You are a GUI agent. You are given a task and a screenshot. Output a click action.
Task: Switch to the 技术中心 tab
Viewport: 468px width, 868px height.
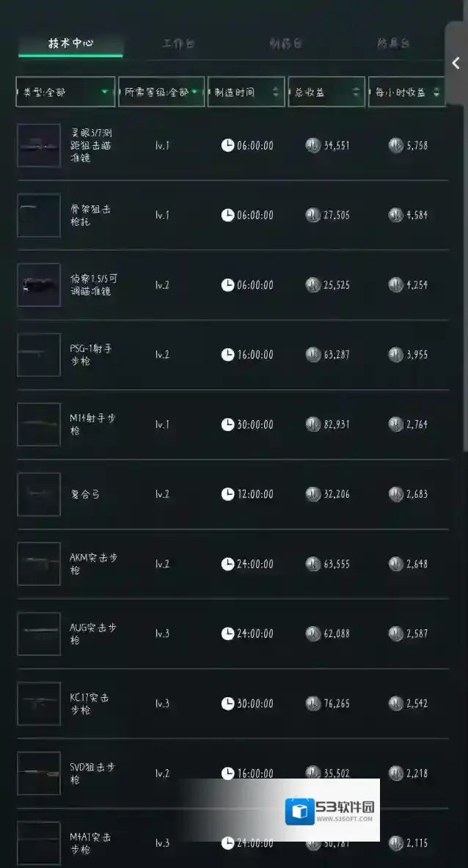70,43
